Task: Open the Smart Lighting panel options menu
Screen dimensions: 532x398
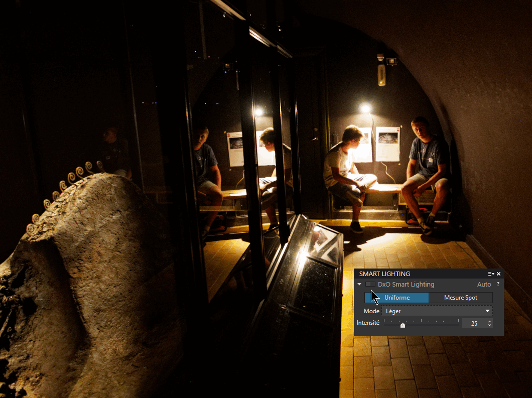Action: pos(491,274)
